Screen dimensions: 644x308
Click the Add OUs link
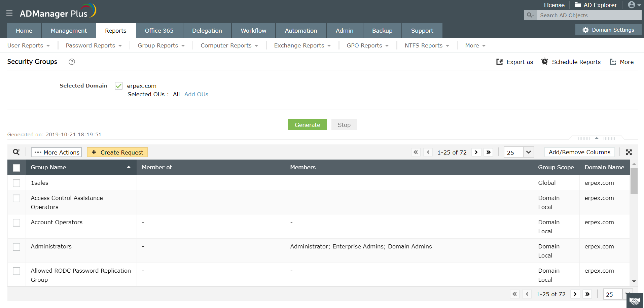pyautogui.click(x=196, y=94)
